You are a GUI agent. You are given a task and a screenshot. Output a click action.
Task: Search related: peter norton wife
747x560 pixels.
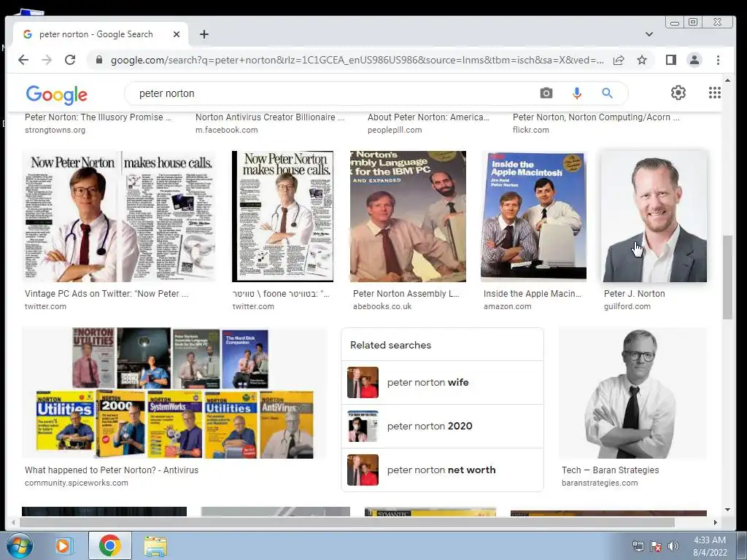[x=443, y=382]
